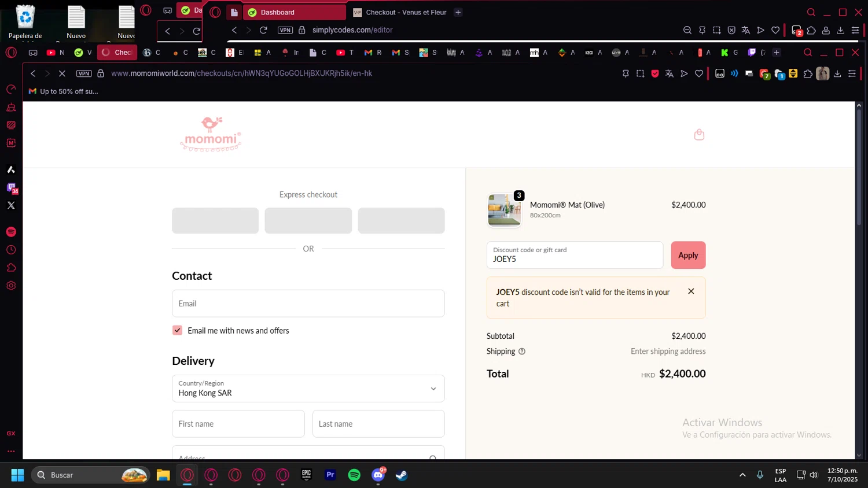Reload the simplycodes.com page
Screen dimensions: 868x488
263,30
